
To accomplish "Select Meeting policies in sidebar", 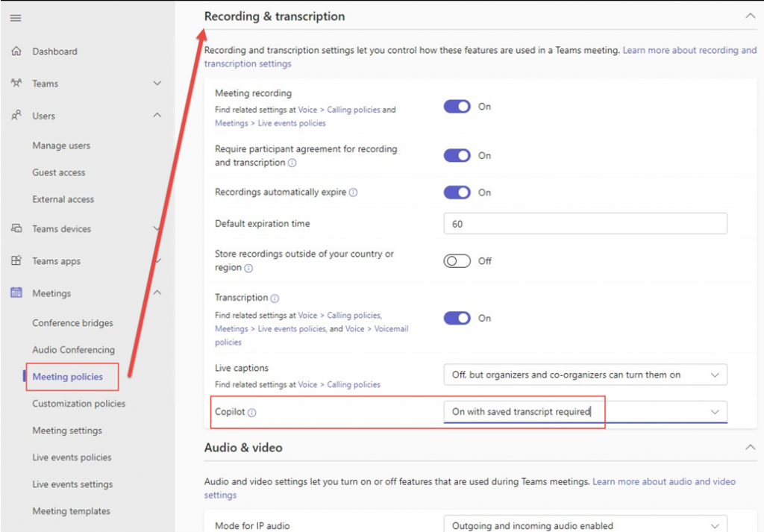I will tap(67, 377).
